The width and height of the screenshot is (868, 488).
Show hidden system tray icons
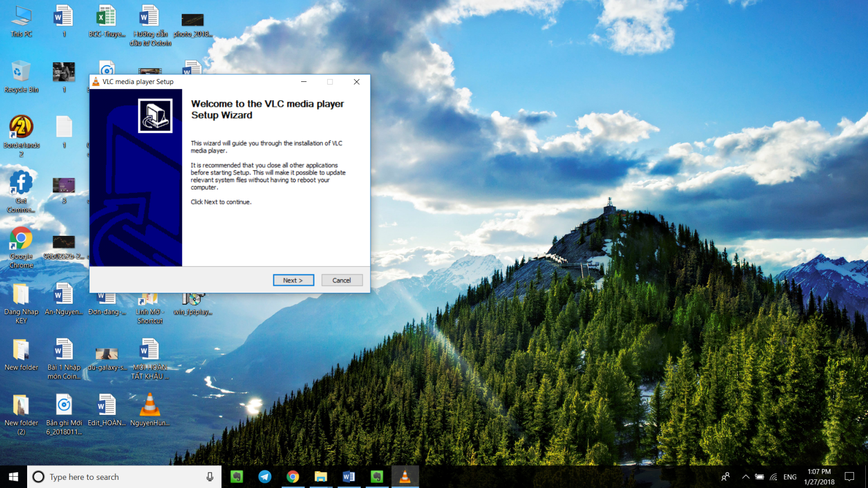tap(746, 477)
